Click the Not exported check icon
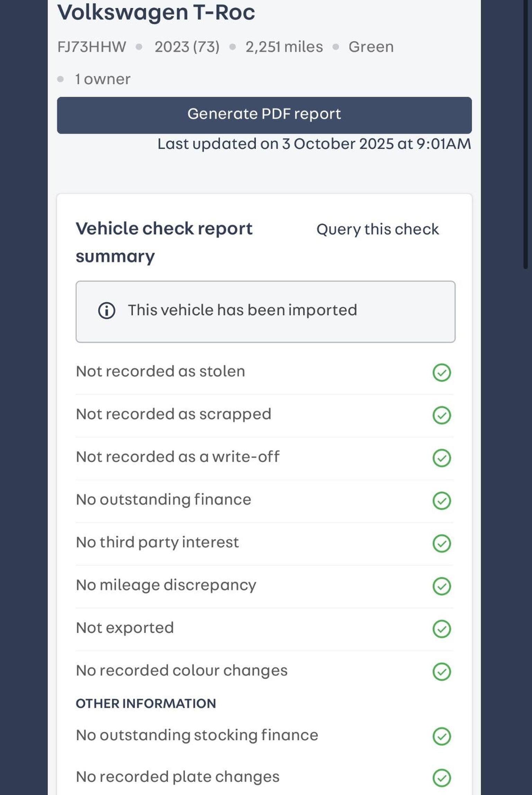 tap(442, 629)
